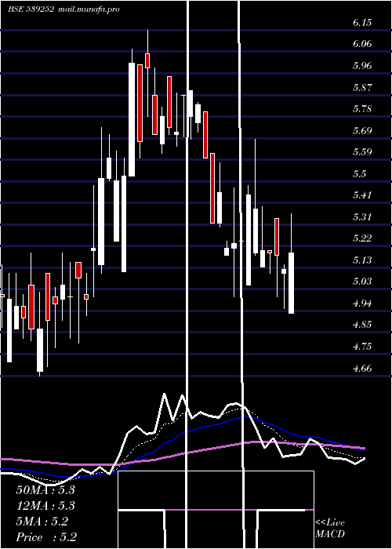Click the 5.87 price axis label
This screenshot has width=392, height=549.
362,88
